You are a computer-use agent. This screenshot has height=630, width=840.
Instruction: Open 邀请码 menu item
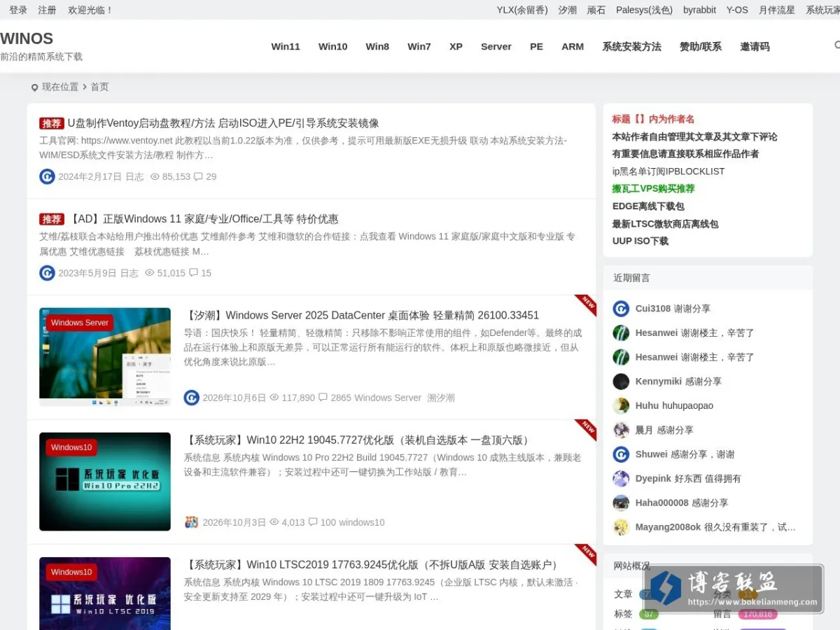tap(755, 46)
